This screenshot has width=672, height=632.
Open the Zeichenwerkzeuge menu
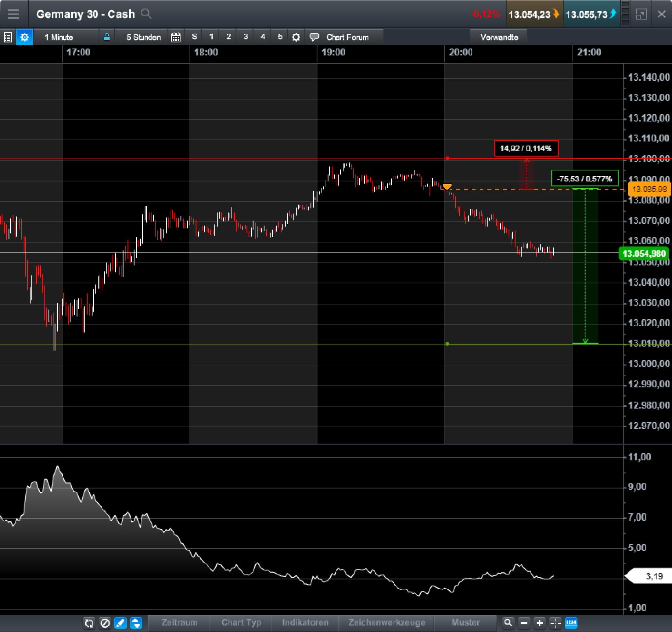(386, 623)
